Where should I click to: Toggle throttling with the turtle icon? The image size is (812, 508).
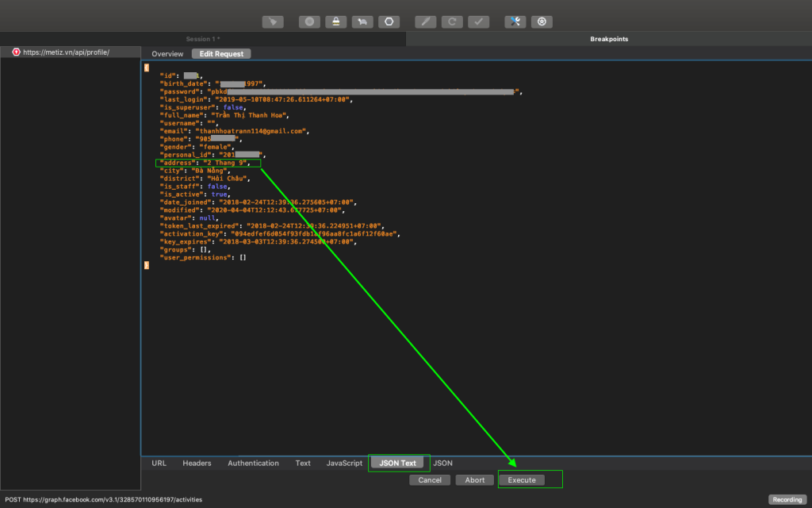tap(362, 21)
